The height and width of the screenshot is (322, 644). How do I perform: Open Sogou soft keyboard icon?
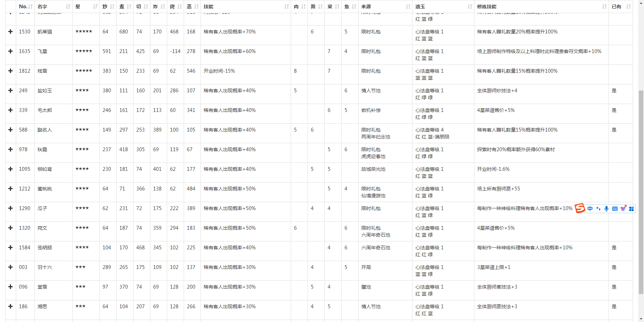(x=615, y=209)
